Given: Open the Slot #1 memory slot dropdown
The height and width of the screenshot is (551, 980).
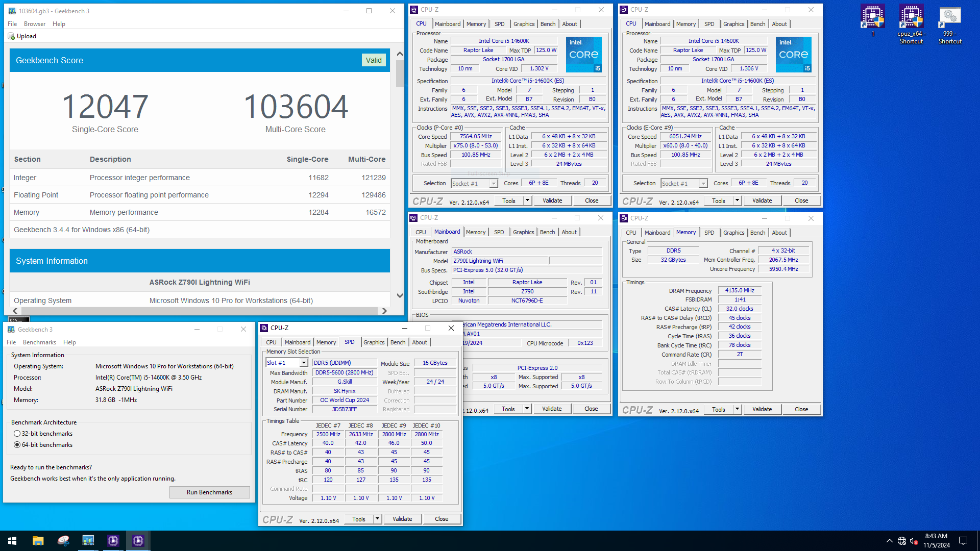Looking at the screenshot, I should (304, 363).
